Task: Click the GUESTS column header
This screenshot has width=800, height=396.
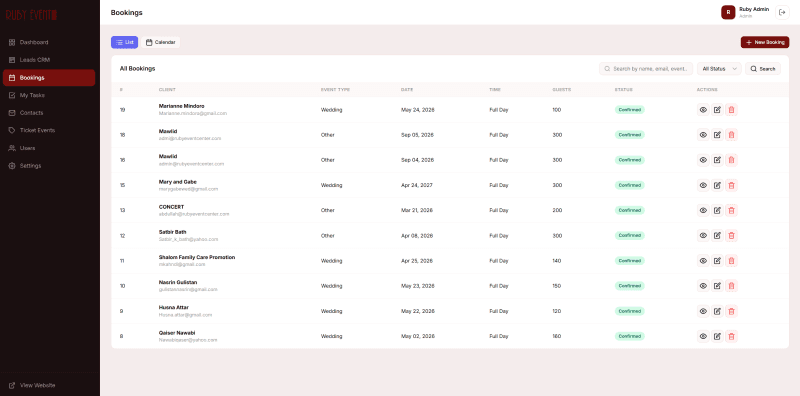Action: [561, 90]
